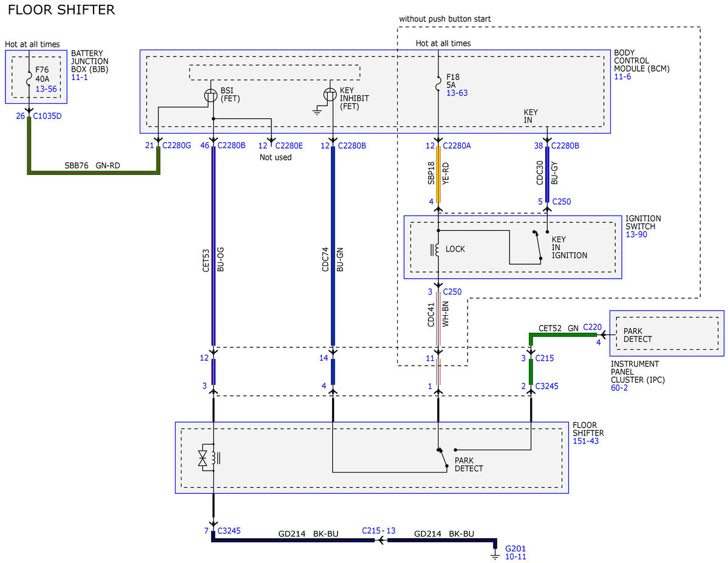The height and width of the screenshot is (563, 728).
Task: Click the floor shifter solenoid diode symbol
Action: click(x=202, y=458)
